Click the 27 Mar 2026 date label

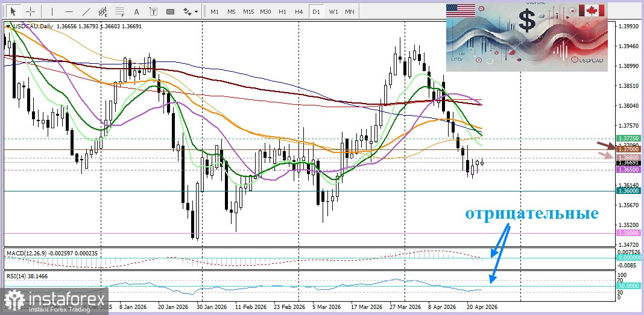point(405,307)
